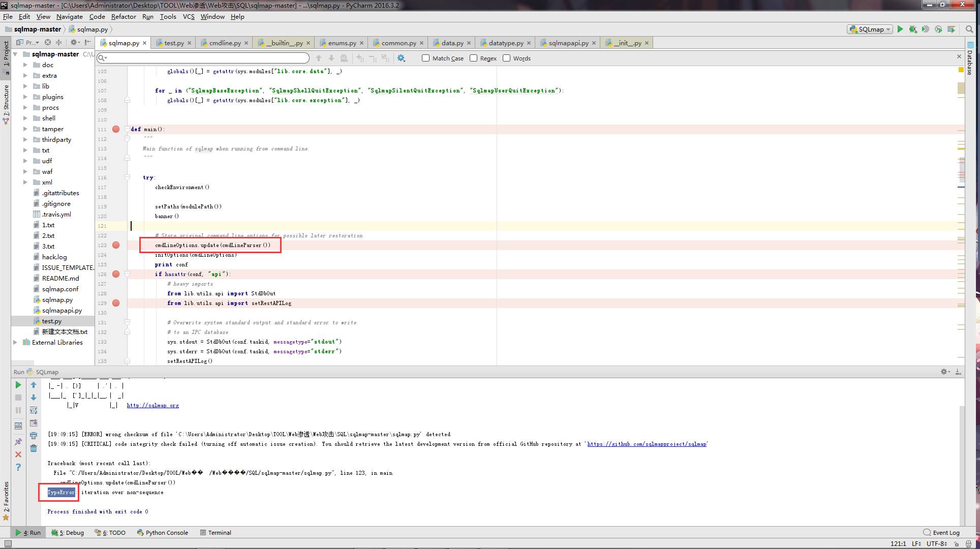Rerun SQLmap in the Run panel

pyautogui.click(x=18, y=385)
